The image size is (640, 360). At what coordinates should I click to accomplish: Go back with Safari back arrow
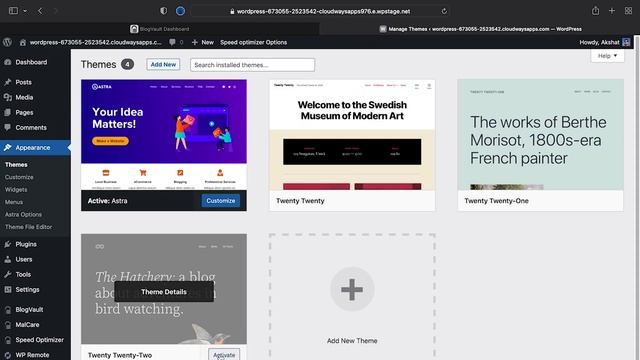[x=40, y=11]
